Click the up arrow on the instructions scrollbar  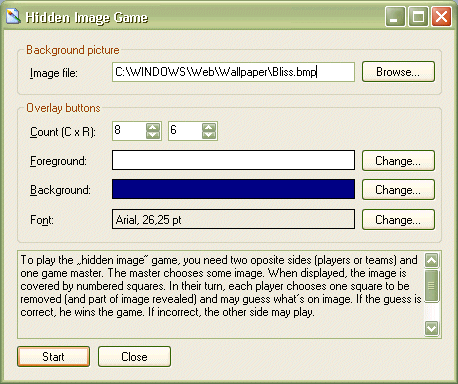coord(432,260)
